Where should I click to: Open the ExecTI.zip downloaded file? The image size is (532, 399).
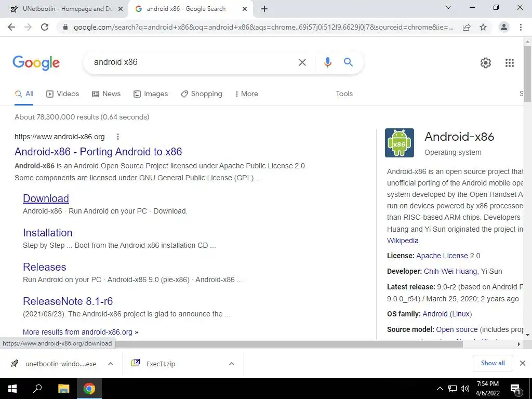(153, 364)
